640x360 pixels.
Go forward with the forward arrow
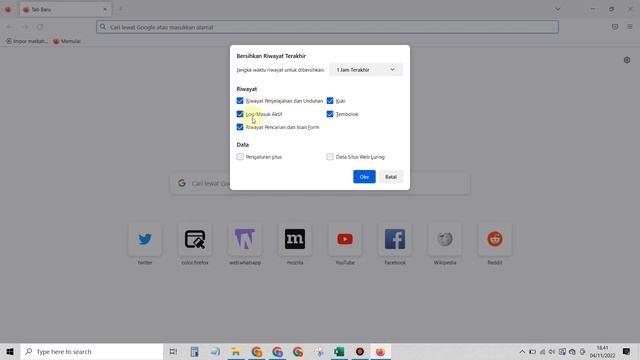pos(25,27)
